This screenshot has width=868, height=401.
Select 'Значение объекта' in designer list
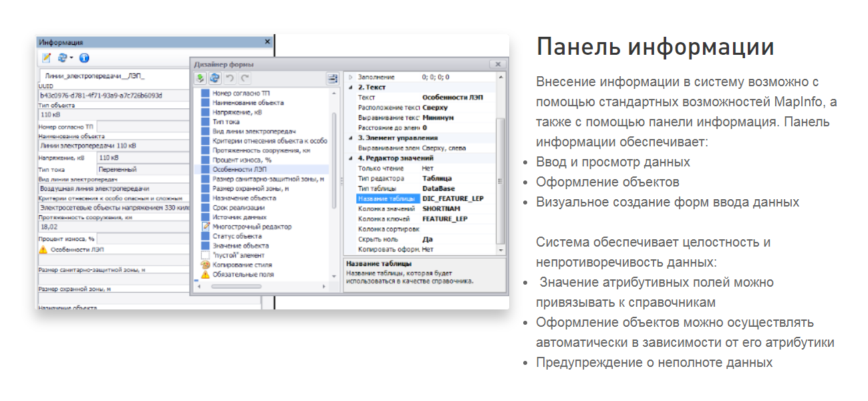tap(241, 246)
